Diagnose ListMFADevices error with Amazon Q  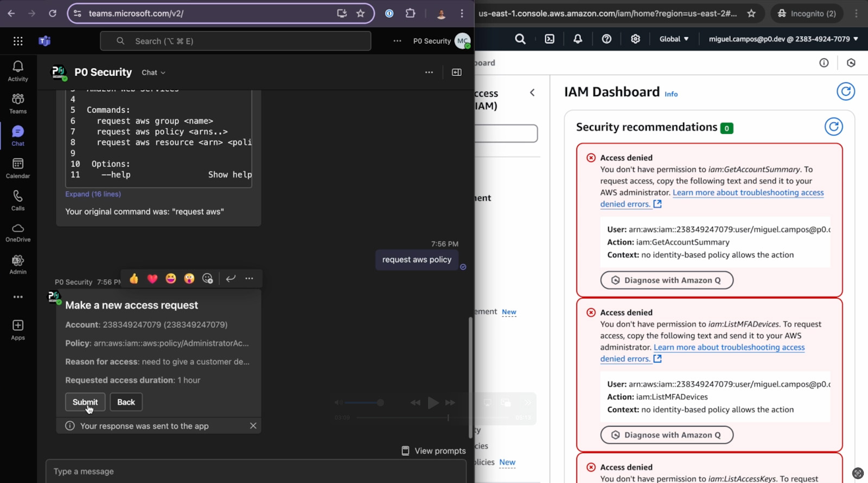(667, 435)
